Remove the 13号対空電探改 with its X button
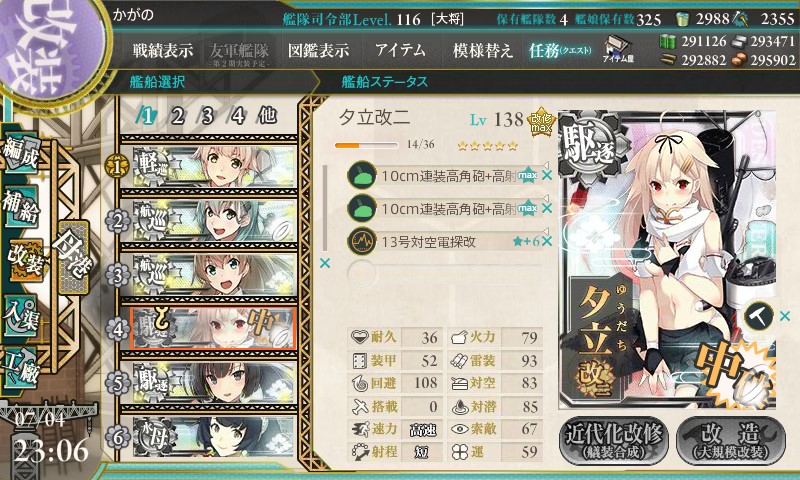This screenshot has height=480, width=800. tap(547, 241)
